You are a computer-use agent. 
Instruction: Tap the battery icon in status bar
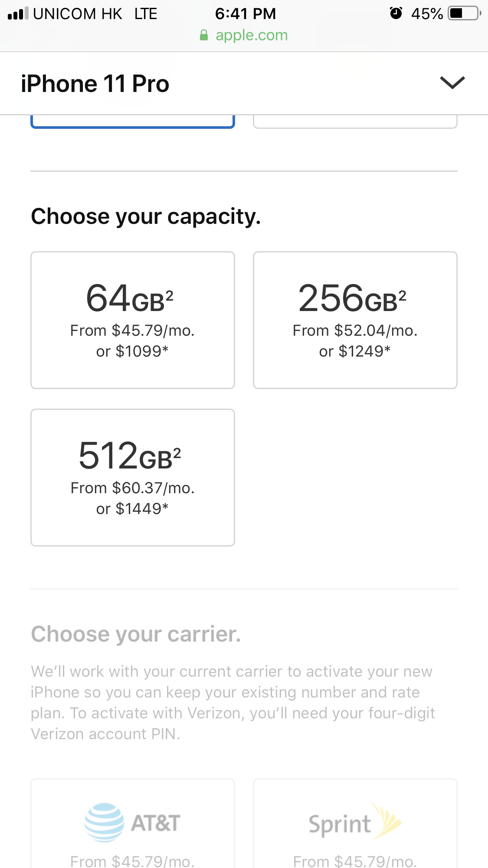(464, 13)
